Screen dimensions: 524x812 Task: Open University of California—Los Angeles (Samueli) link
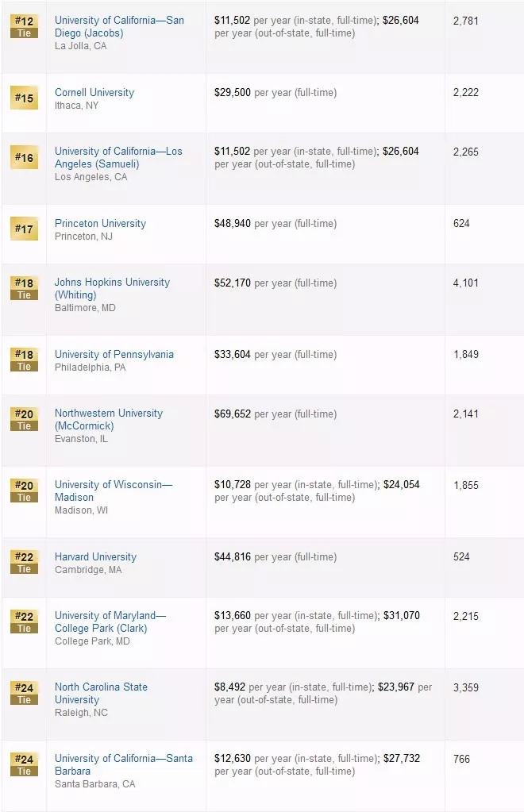coord(118,157)
